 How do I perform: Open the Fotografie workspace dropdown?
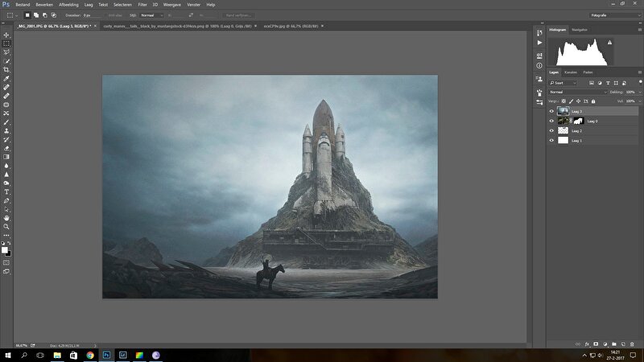pos(615,15)
